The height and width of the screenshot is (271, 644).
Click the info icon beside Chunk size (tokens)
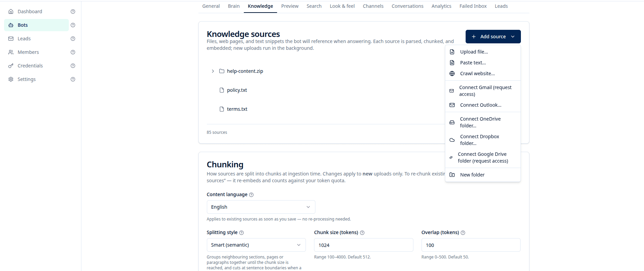pos(362,233)
